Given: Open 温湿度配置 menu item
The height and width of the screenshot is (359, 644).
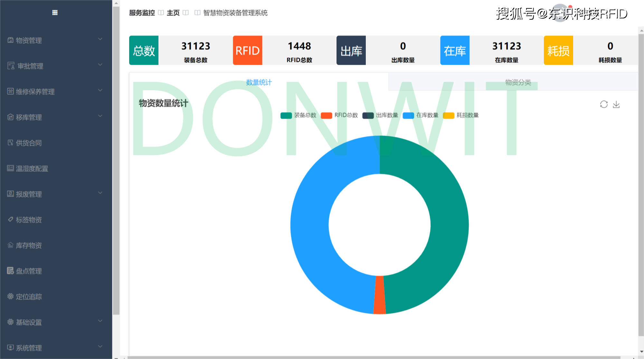Looking at the screenshot, I should click(x=56, y=168).
